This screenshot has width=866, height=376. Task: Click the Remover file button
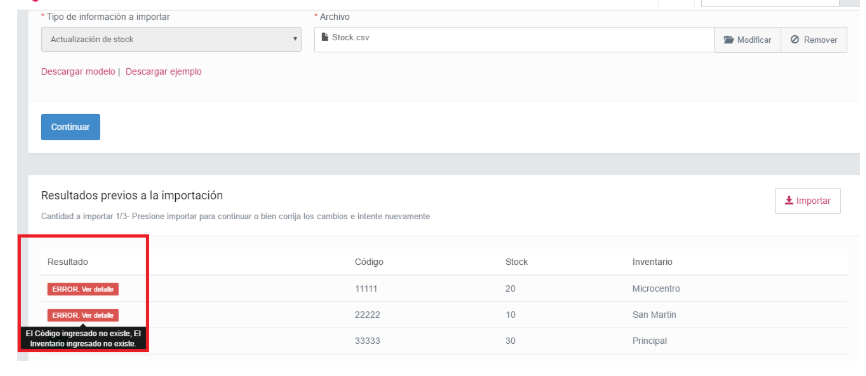(x=814, y=40)
